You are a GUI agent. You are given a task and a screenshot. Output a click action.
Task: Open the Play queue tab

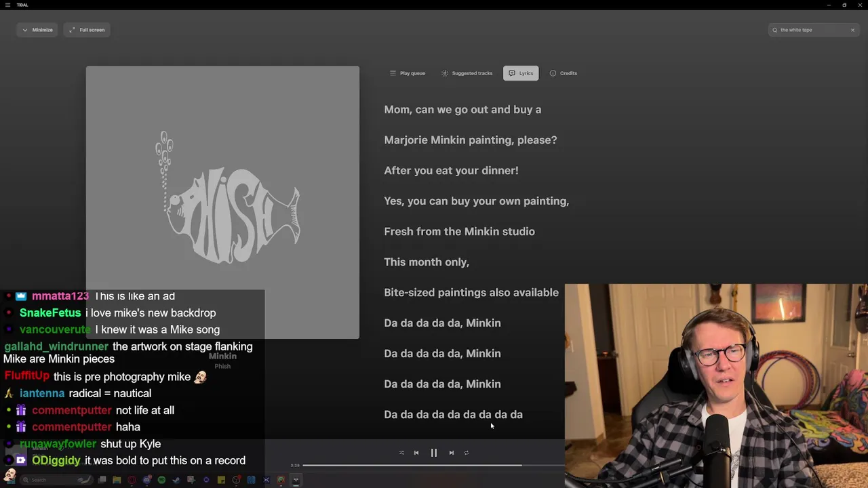pos(407,73)
